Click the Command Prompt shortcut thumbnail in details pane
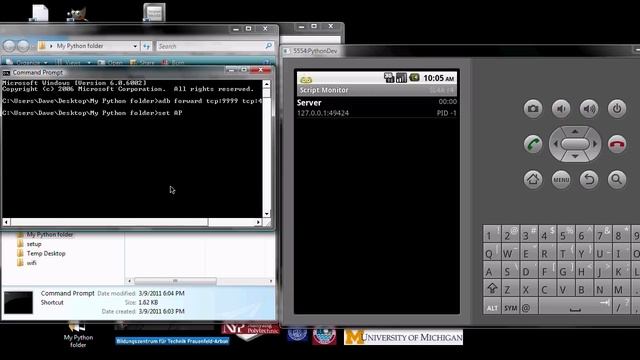Screen dimensions: 640x360 (18, 302)
